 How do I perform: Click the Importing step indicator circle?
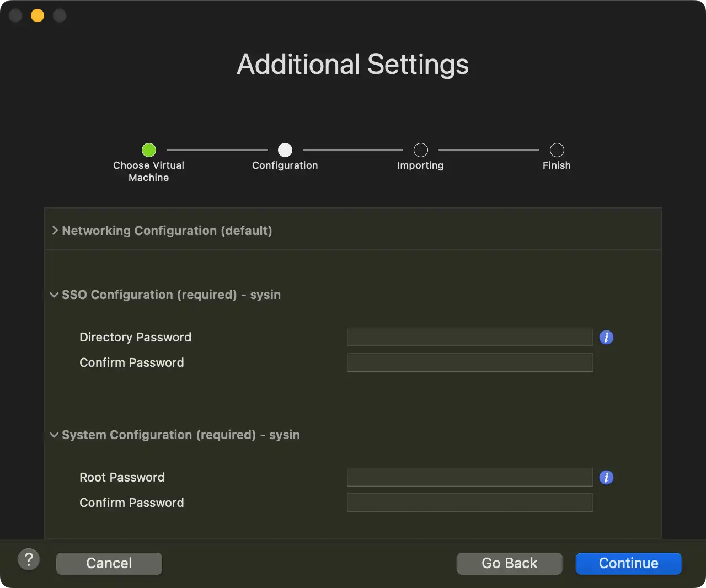(x=421, y=149)
